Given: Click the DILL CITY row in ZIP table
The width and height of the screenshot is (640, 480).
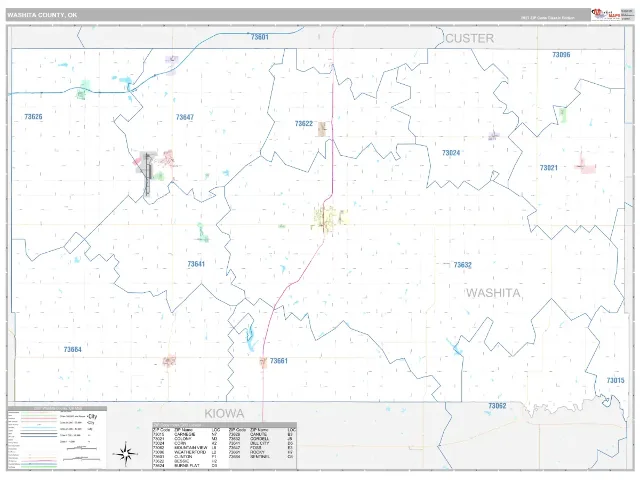Looking at the screenshot, I should (x=262, y=443).
